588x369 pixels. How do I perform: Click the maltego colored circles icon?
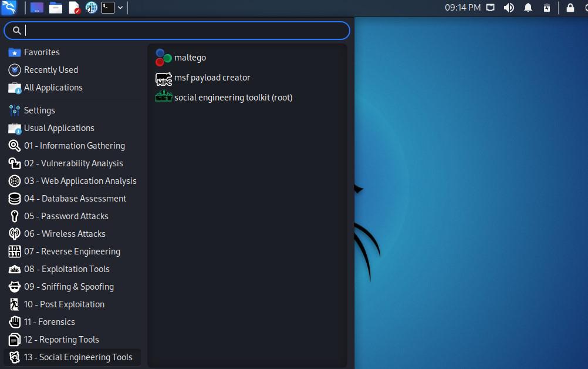(x=164, y=58)
